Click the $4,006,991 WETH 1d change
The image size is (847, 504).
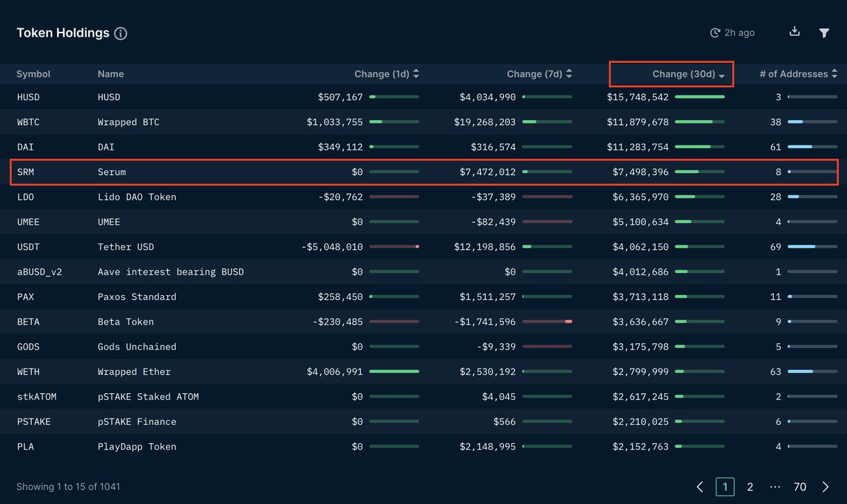[x=335, y=372]
